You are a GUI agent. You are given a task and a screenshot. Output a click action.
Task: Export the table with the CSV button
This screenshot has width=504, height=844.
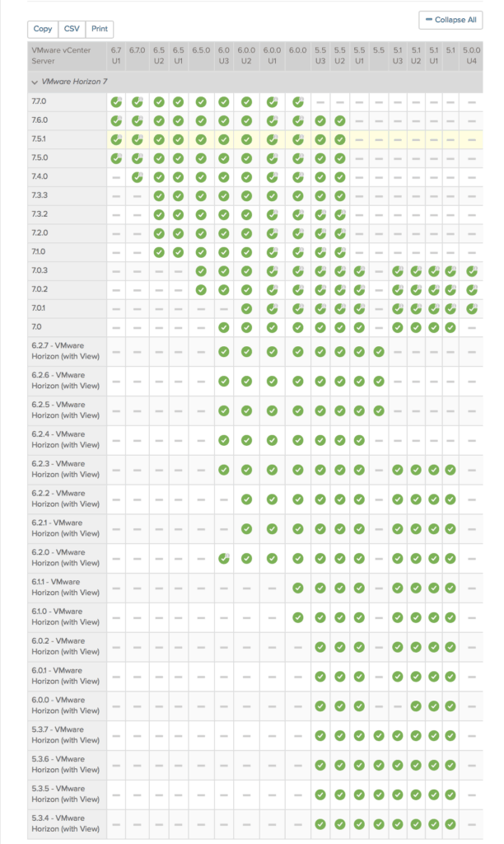pos(71,29)
